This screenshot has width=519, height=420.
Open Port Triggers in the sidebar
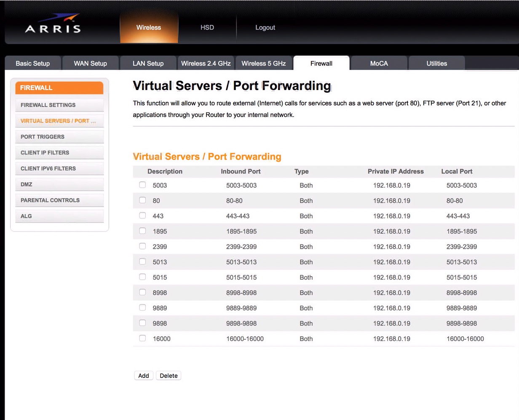[59, 137]
